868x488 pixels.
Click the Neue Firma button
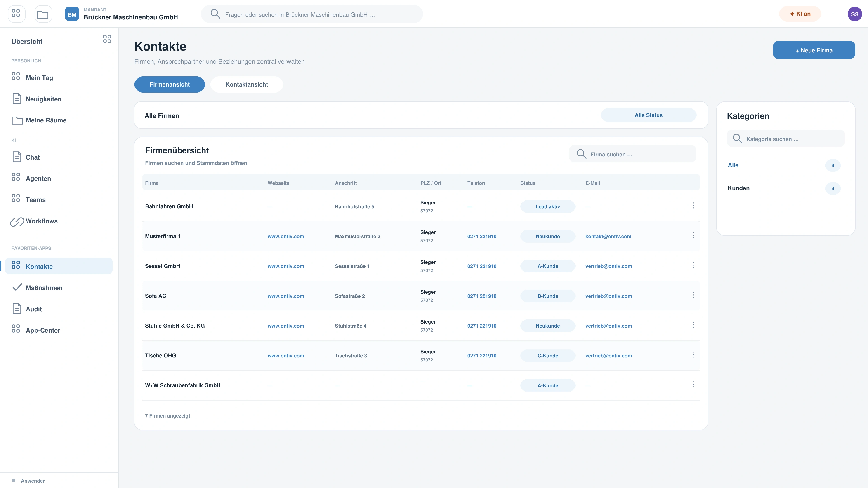[814, 50]
